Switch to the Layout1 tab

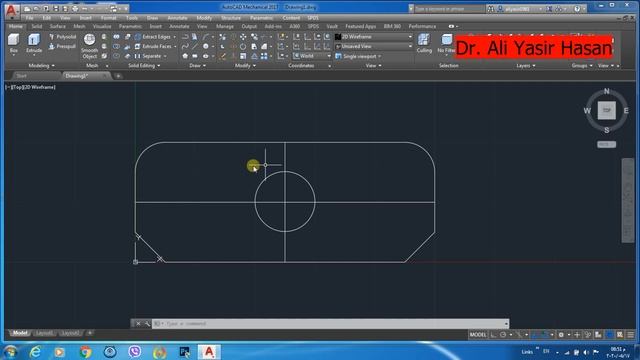click(x=44, y=333)
